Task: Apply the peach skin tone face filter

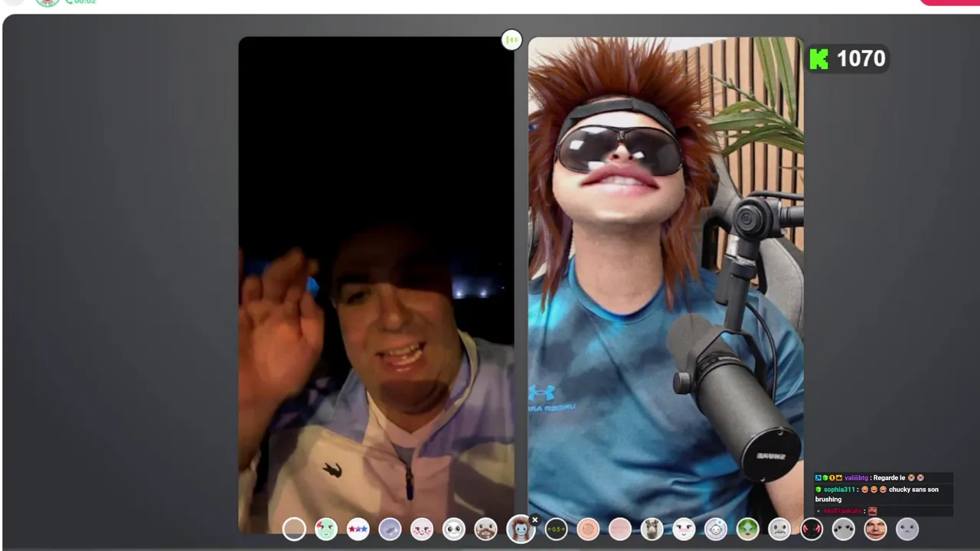Action: [588, 529]
